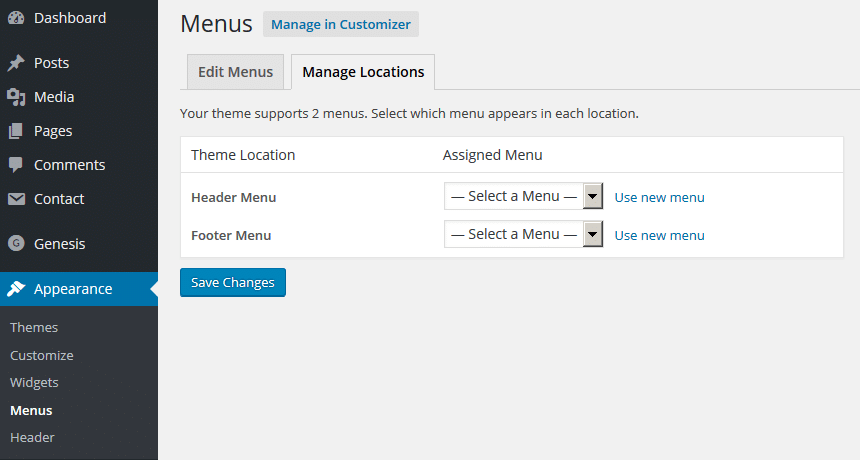Click the Pages icon in sidebar
Image resolution: width=860 pixels, height=460 pixels.
(16, 131)
